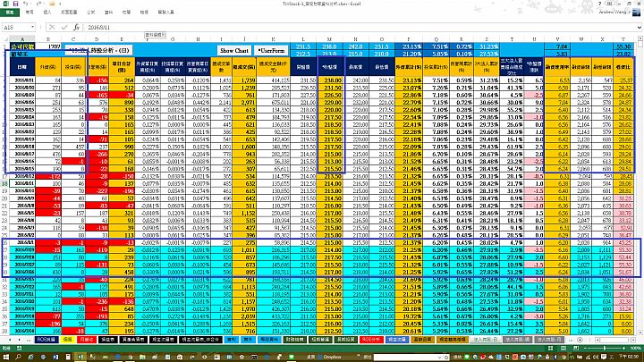
Task: Open the red ROE分析 sheet tab
Action: (x=372, y=340)
